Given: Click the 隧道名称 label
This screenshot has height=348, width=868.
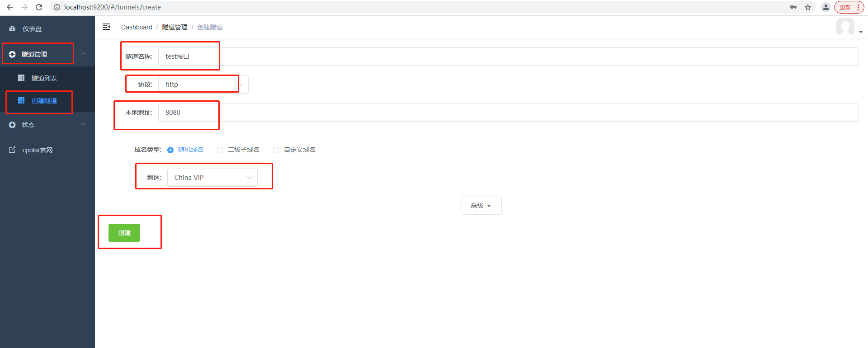Looking at the screenshot, I should [139, 56].
